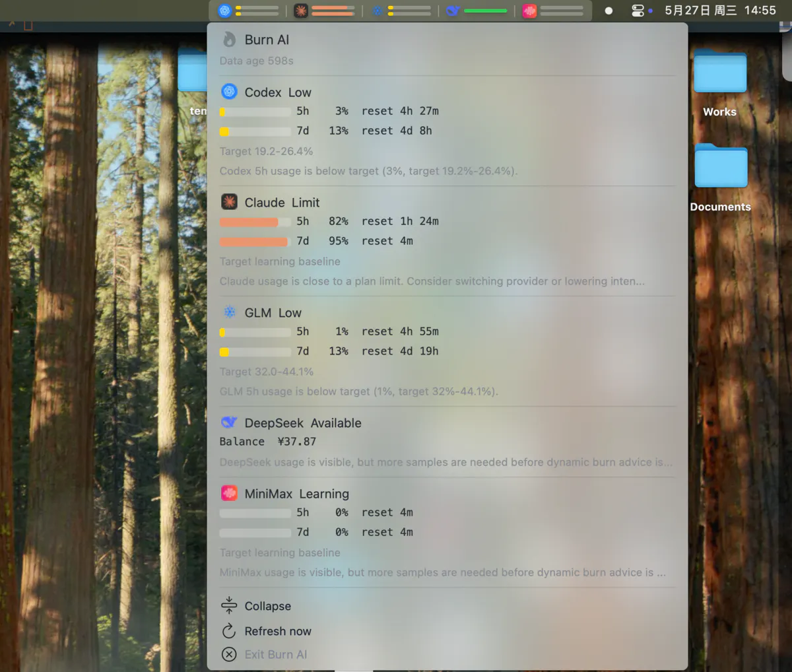The width and height of the screenshot is (792, 672).
Task: Click the 'Balance ¥37.87' text
Action: click(268, 442)
